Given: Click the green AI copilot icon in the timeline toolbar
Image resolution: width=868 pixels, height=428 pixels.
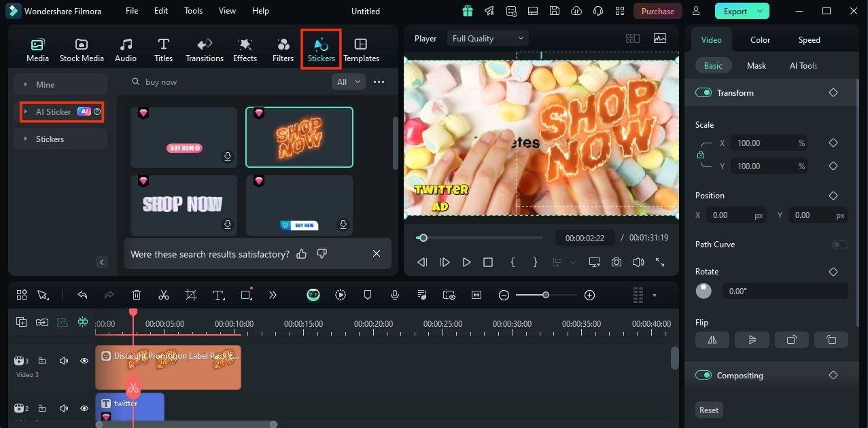Looking at the screenshot, I should click(x=313, y=295).
